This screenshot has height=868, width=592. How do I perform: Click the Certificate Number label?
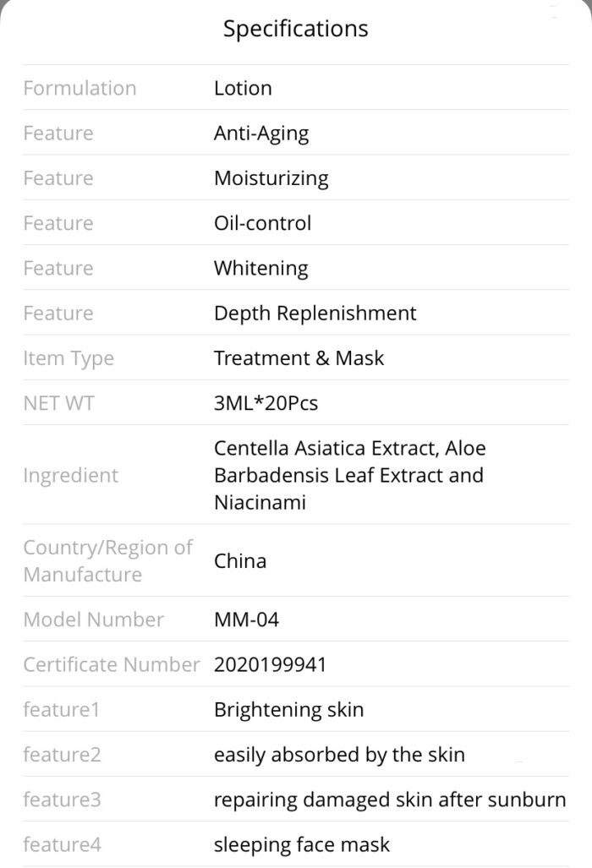click(112, 664)
